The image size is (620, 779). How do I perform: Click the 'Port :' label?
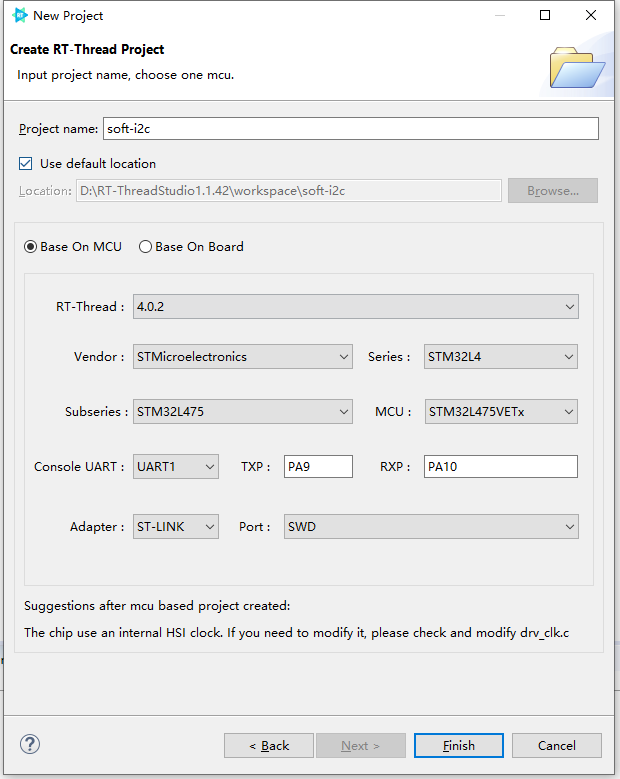coord(254,527)
